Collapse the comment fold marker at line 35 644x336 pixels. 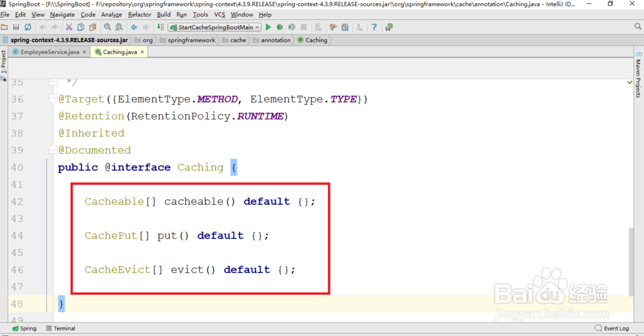[x=53, y=83]
